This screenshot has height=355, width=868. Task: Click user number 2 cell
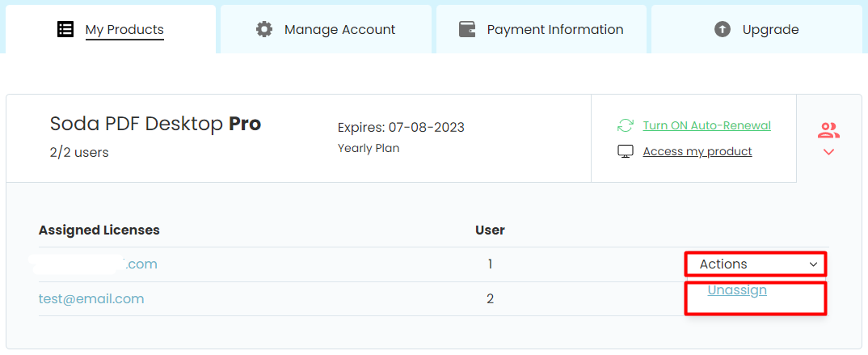click(490, 299)
